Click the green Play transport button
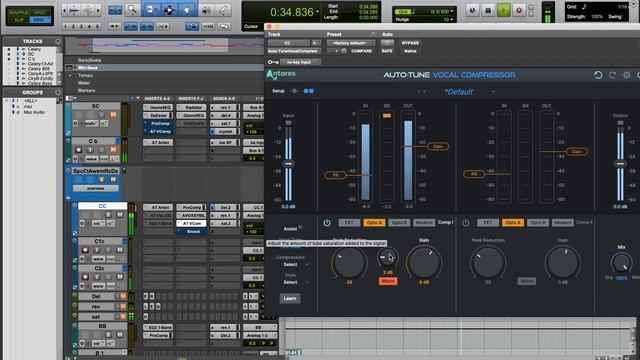 [x=504, y=10]
